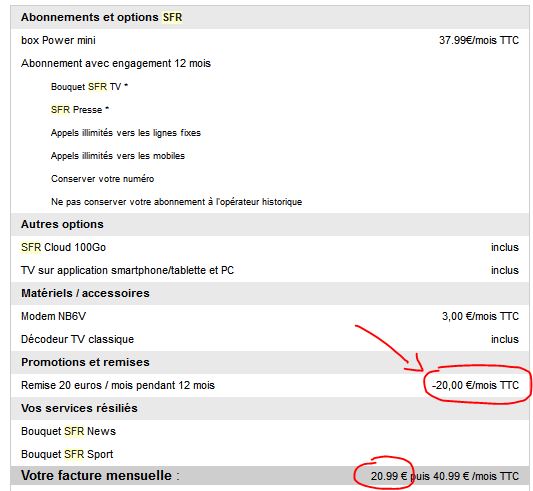Click 'inclus' beside TV sur application
Viewport: 533px width, 491px height.
[505, 270]
